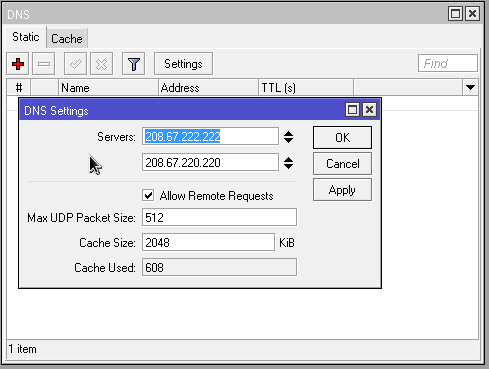489x369 pixels.
Task: Sort by the Address column header
Action: (208, 88)
